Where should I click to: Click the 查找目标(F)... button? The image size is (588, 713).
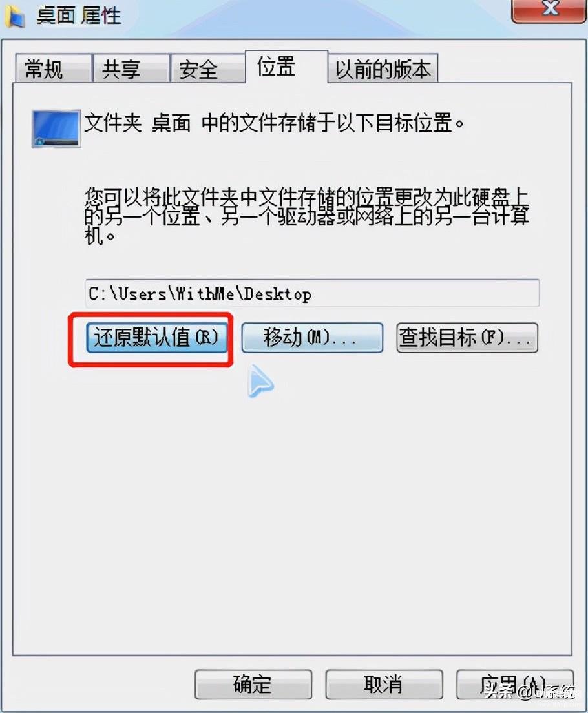(x=467, y=338)
